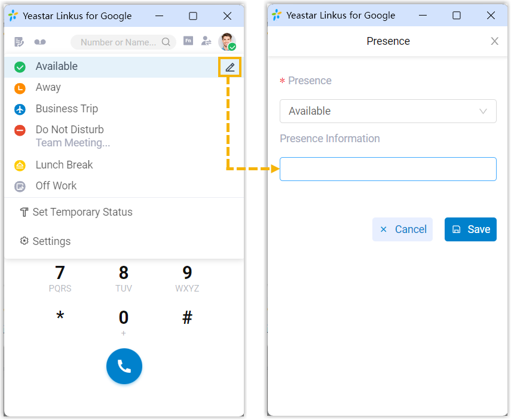Open Settings from the presence menu
The image size is (511, 420).
[x=51, y=241]
